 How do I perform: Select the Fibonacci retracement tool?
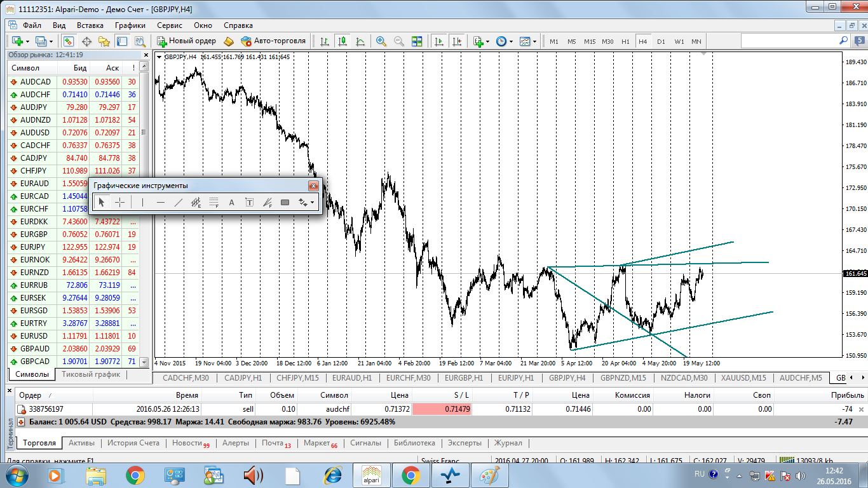pos(214,203)
